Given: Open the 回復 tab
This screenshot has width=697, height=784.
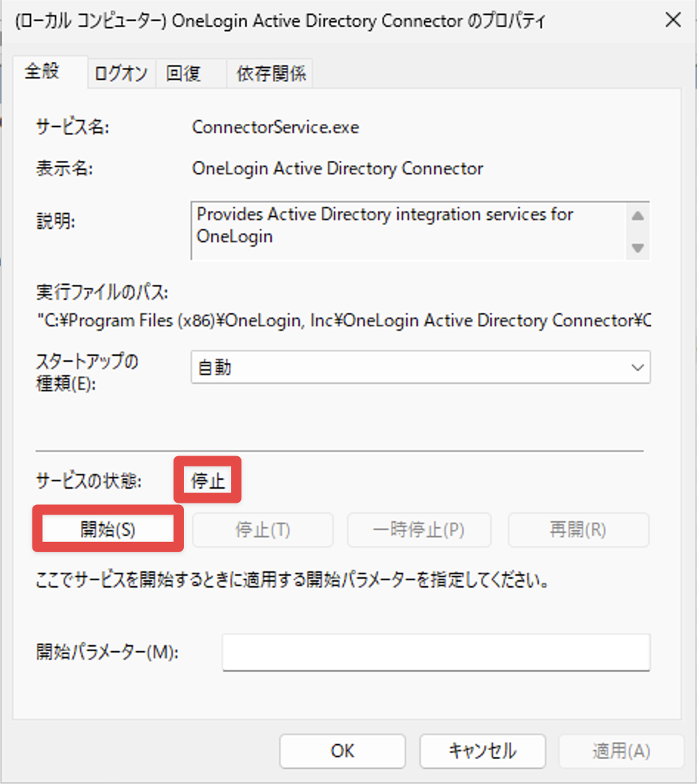Looking at the screenshot, I should tap(191, 74).
